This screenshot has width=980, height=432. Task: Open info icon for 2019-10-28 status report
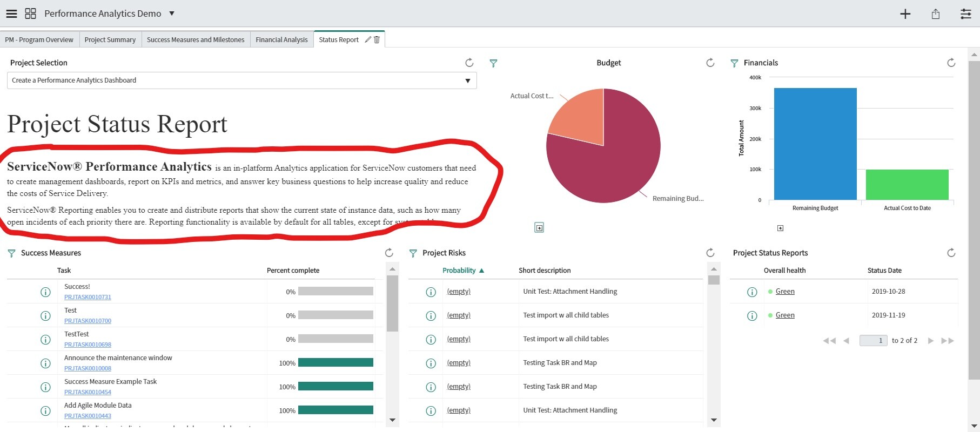click(752, 292)
